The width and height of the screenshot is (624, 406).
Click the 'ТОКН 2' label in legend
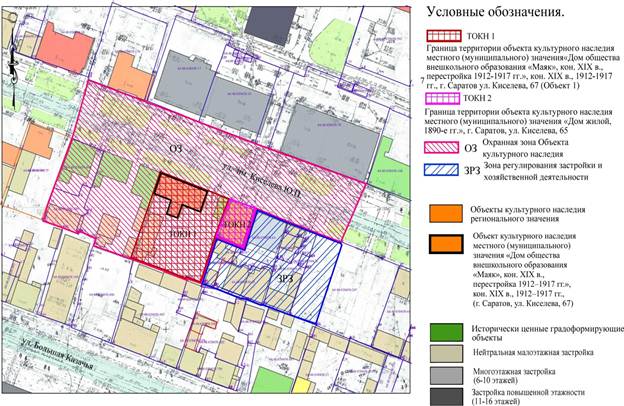479,98
